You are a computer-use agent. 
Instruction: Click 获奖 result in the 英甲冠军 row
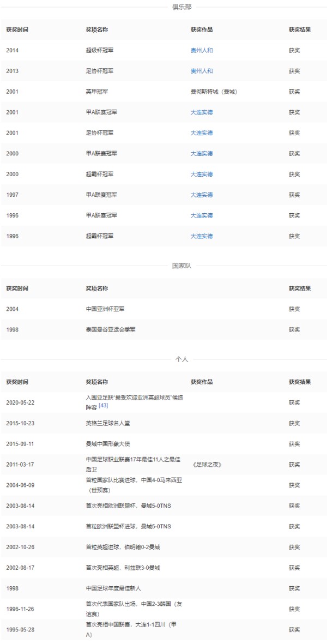[x=294, y=92]
